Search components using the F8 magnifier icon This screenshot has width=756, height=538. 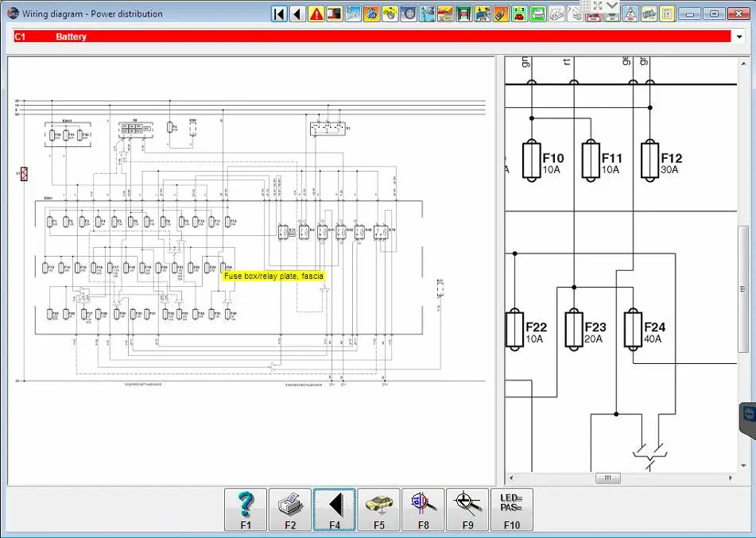[x=424, y=509]
